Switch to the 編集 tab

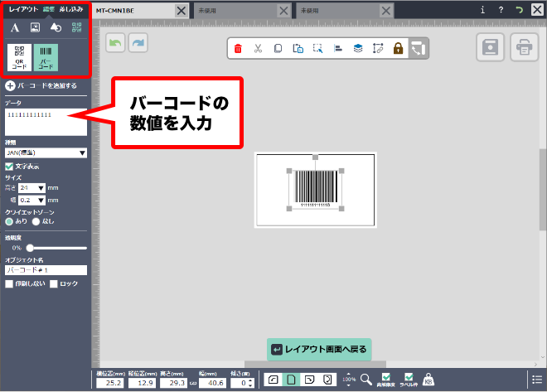49,9
